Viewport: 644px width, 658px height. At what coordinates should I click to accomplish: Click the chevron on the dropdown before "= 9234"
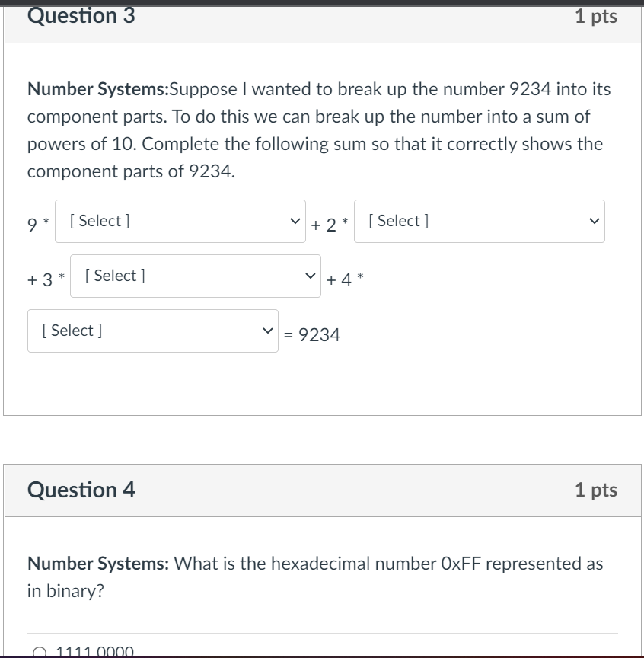coord(266,331)
